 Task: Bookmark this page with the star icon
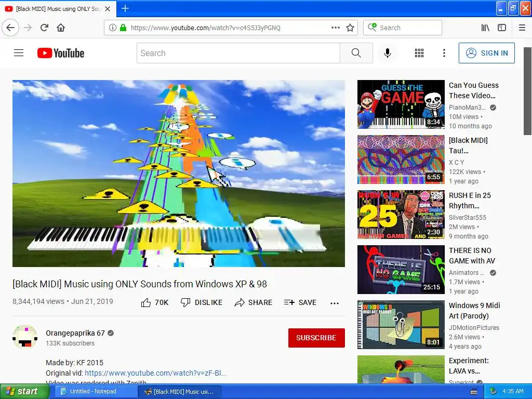tap(350, 28)
